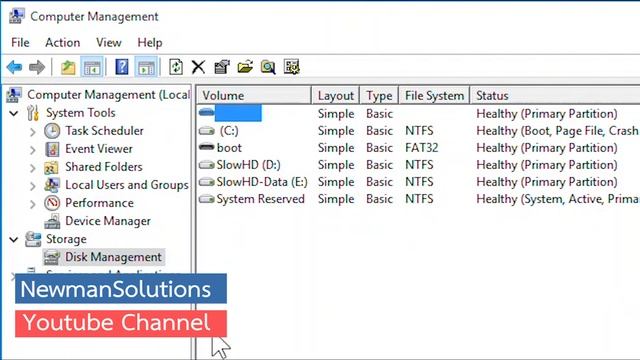This screenshot has height=360, width=640.
Task: Expand the Shared Folders node
Action: (33, 168)
